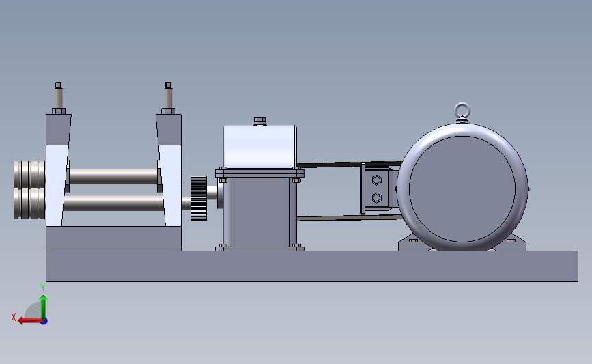Screen dimensions: 592x364
Task: Select the long base plate
Action: tap(312, 266)
